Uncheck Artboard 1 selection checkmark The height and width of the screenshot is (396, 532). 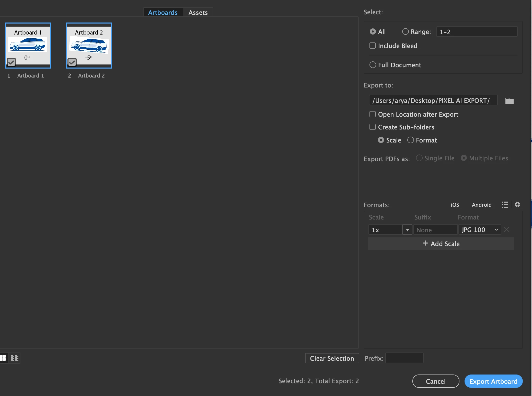[11, 62]
